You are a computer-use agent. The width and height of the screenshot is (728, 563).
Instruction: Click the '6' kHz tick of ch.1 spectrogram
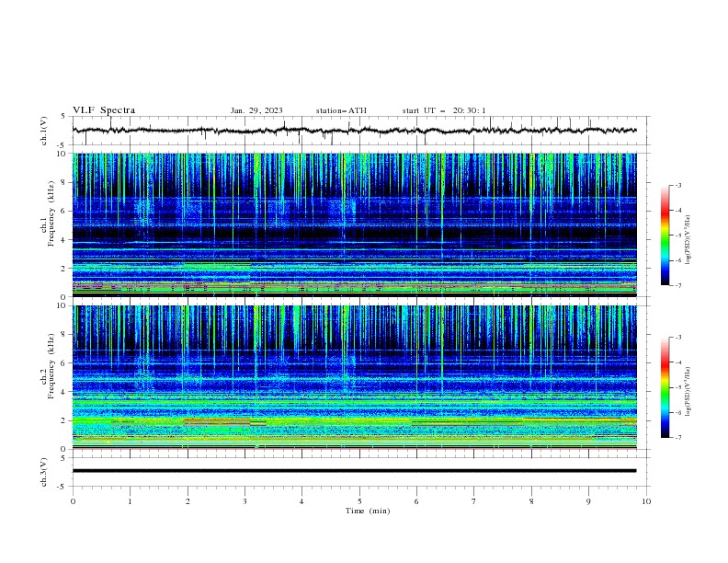click(x=63, y=212)
